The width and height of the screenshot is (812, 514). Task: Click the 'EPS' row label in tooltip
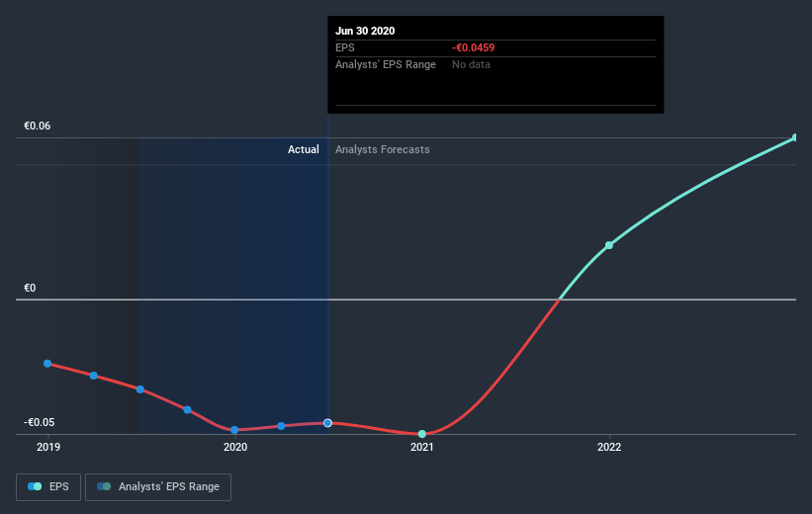345,47
